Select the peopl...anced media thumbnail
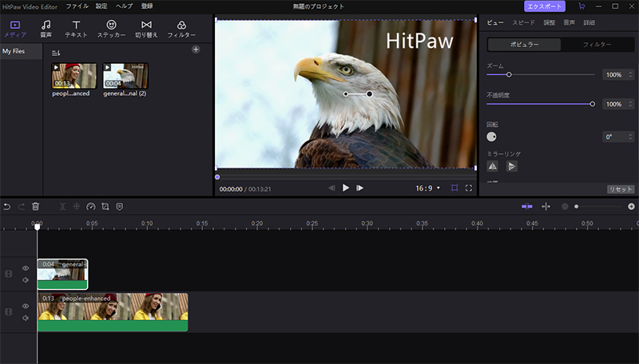639x364 pixels. tap(73, 76)
